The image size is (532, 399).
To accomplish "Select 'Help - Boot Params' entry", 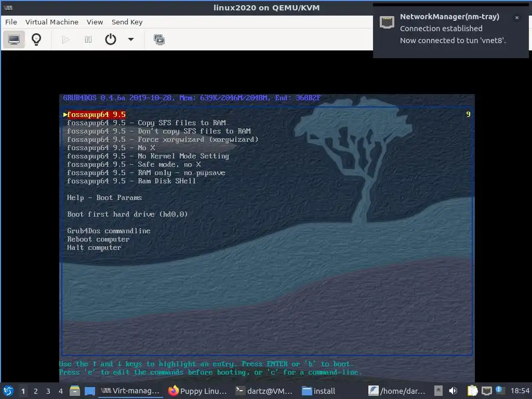I will click(x=104, y=198).
